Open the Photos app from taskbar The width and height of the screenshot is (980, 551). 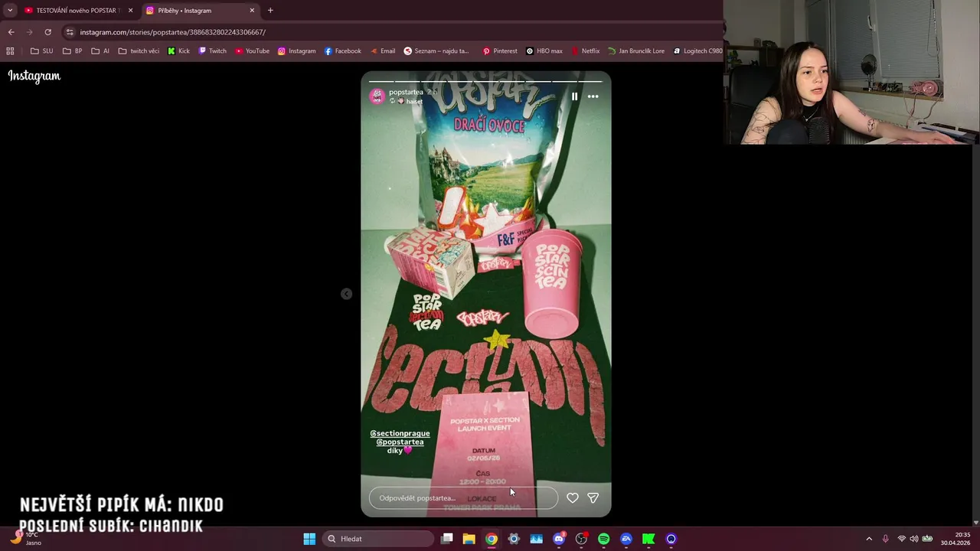click(536, 539)
